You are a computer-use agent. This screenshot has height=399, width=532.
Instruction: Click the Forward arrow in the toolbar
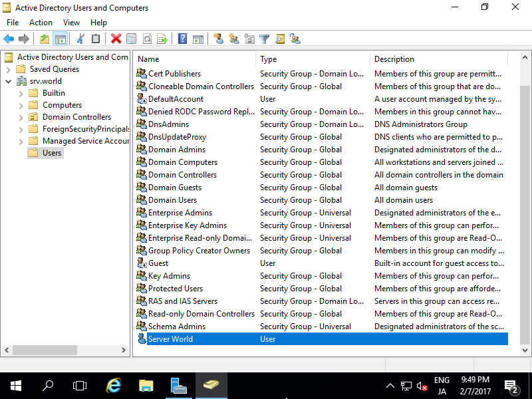(x=24, y=39)
